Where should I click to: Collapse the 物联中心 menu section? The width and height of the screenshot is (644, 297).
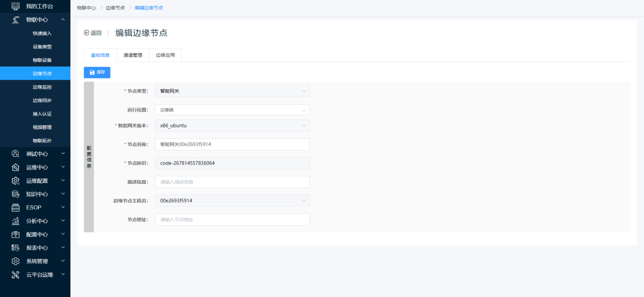pos(63,20)
